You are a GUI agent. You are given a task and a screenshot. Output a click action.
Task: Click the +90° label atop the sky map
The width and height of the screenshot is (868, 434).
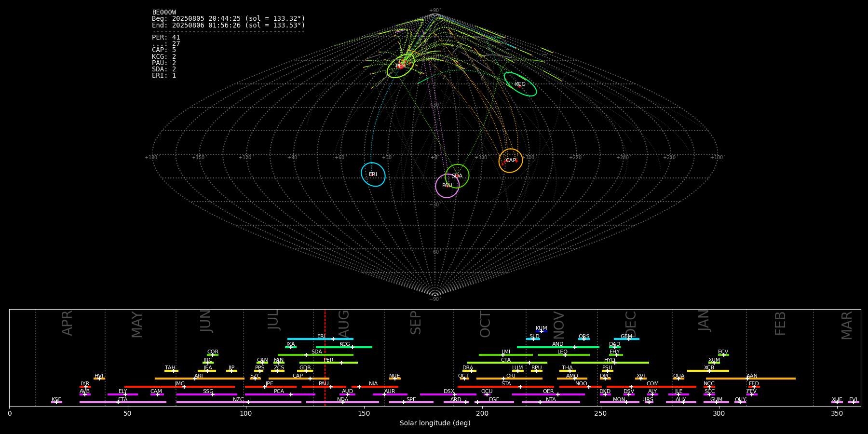click(x=435, y=11)
